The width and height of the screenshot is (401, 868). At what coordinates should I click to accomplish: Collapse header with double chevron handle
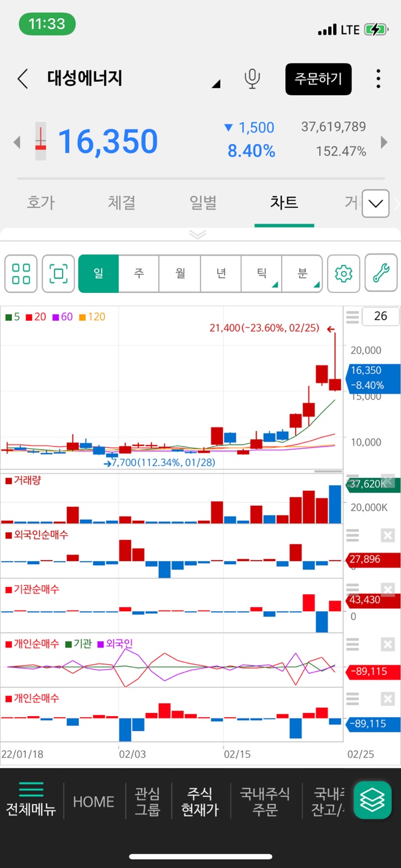[197, 234]
